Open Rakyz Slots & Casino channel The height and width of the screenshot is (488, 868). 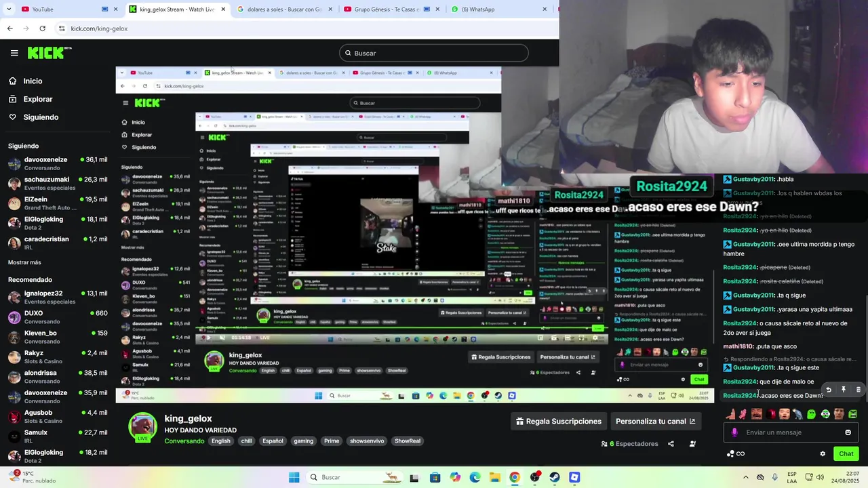click(58, 357)
